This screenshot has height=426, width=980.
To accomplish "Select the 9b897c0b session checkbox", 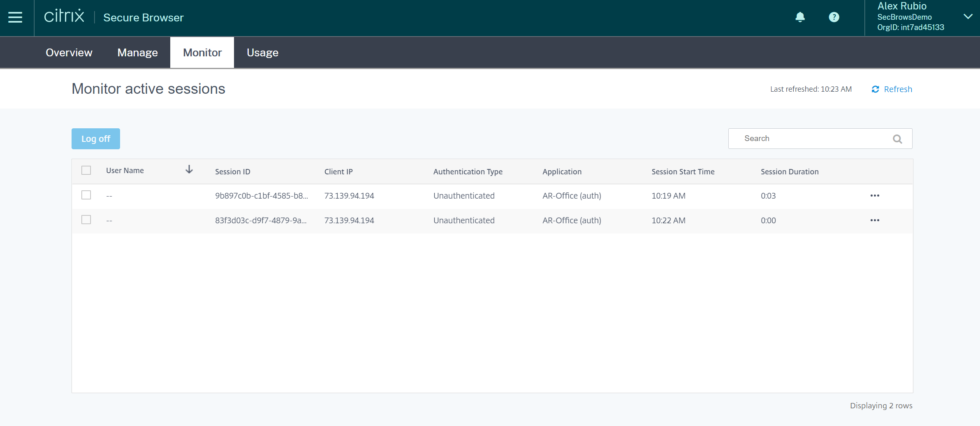I will (86, 195).
